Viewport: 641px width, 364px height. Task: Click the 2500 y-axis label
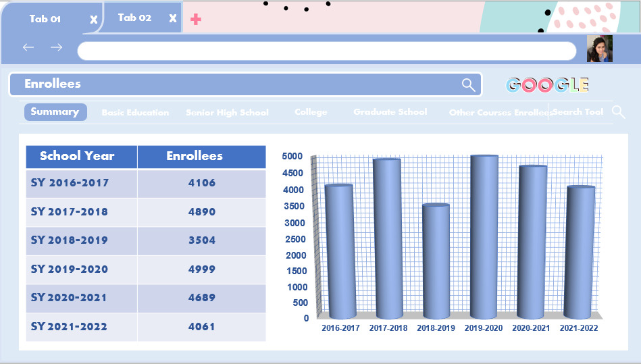(296, 239)
